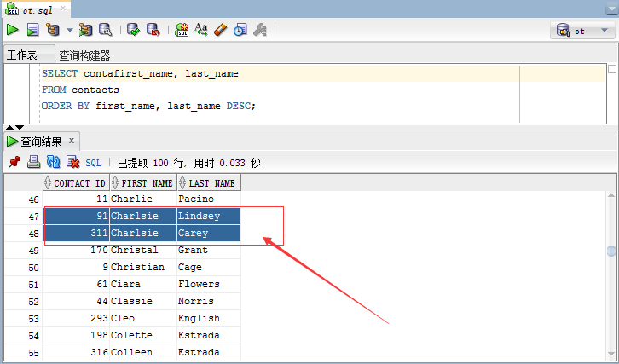Switch to the 查询构建器 tab
Screen dimensions: 619x364
pyautogui.click(x=84, y=55)
